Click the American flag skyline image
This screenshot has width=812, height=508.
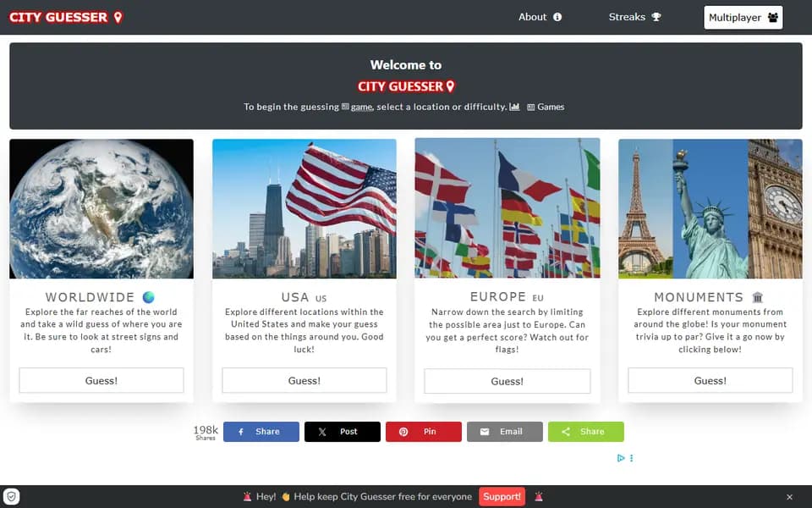[304, 208]
